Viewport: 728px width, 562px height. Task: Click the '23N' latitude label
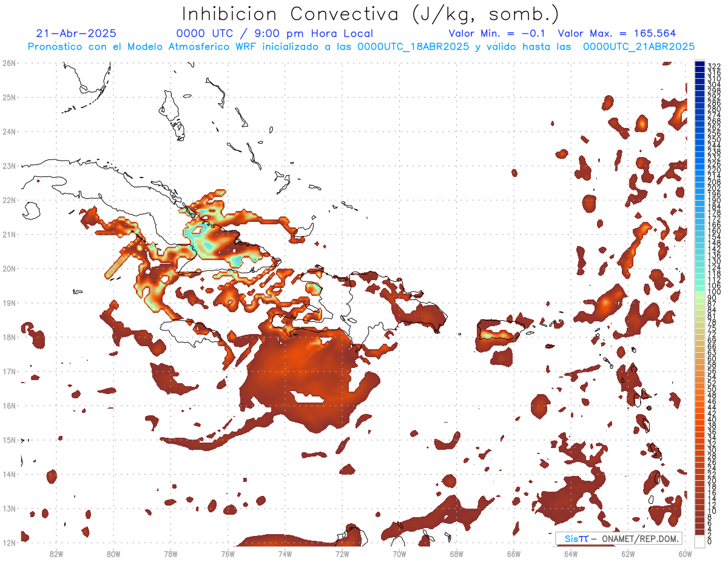click(x=8, y=166)
